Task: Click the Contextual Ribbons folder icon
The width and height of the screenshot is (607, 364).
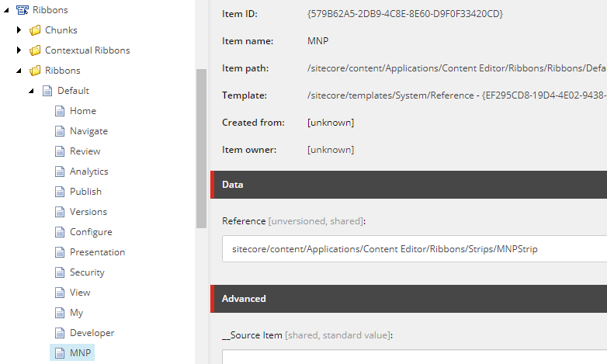Action: click(x=35, y=50)
